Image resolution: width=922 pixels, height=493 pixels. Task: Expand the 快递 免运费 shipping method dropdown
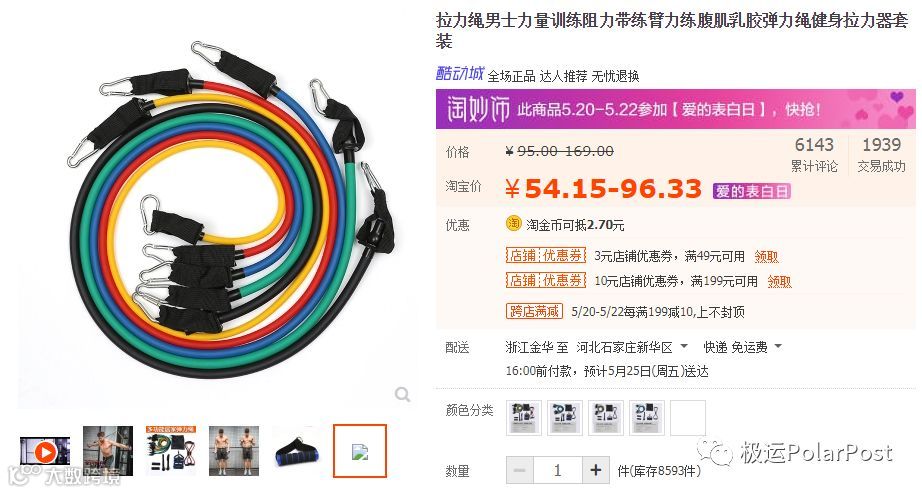743,347
